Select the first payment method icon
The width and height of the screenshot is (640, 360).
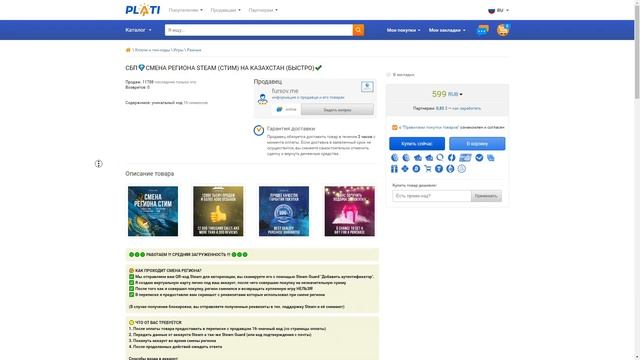pos(394,158)
